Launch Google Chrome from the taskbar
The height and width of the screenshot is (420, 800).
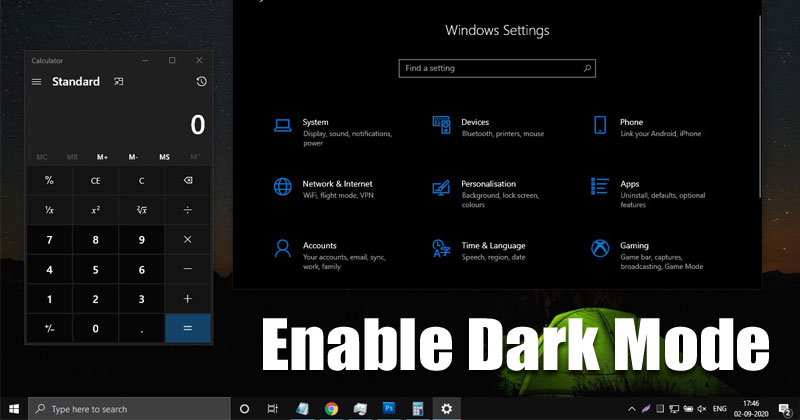(331, 409)
